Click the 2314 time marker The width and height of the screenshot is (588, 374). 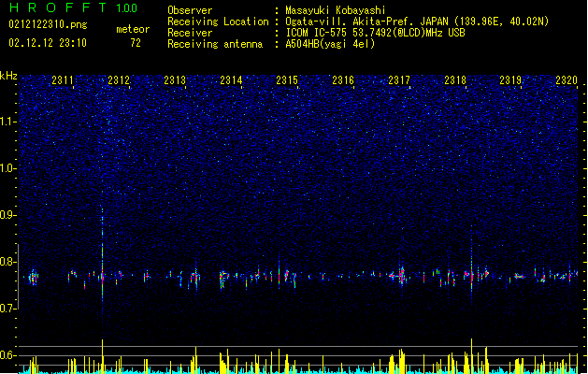pos(231,79)
